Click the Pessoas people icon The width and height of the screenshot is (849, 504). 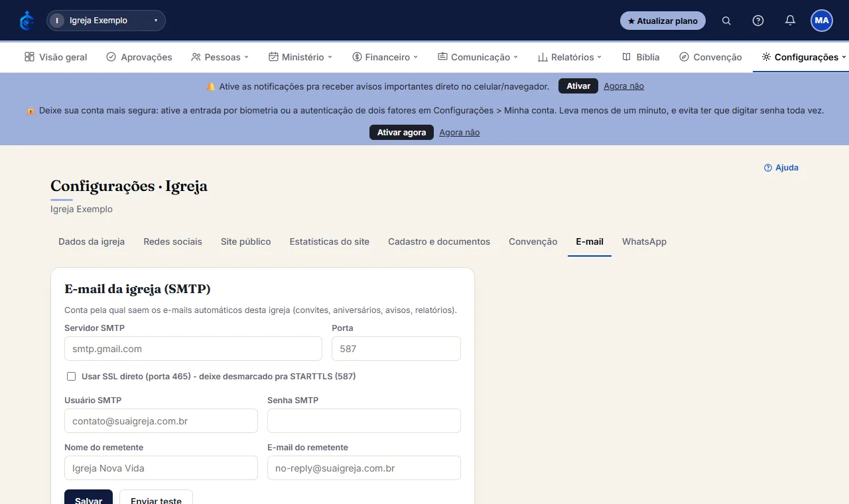click(x=196, y=57)
